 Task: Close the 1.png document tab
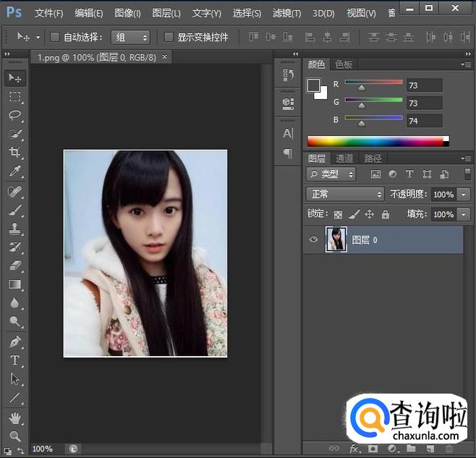(x=165, y=56)
